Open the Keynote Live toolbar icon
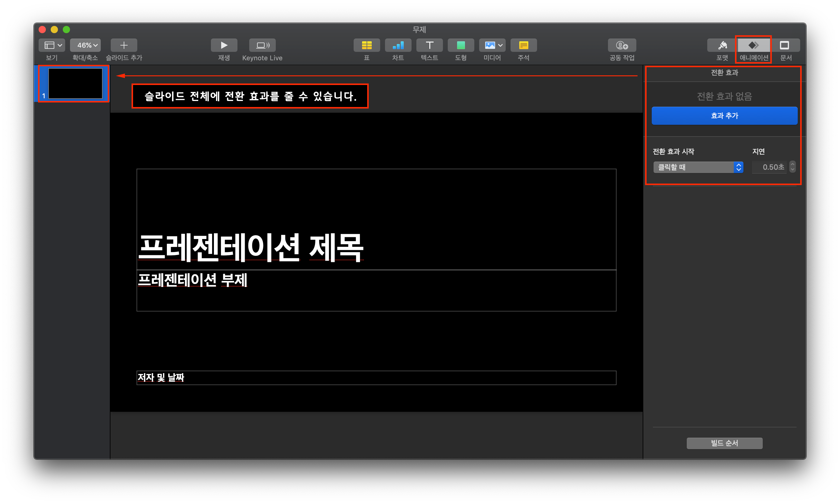Image resolution: width=840 pixels, height=504 pixels. pyautogui.click(x=262, y=45)
